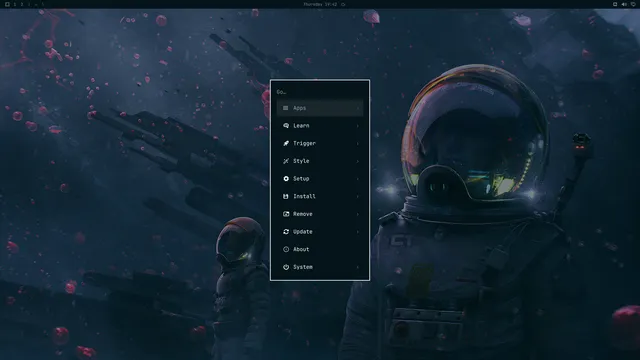Select the Install menu entry
Viewport: 640px width, 360px height.
pos(320,196)
